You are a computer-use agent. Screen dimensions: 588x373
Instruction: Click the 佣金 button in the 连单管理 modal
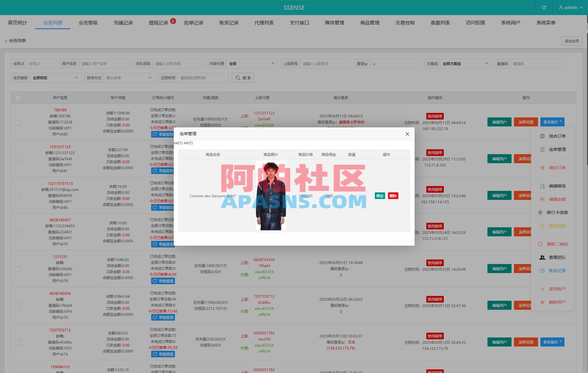[380, 196]
